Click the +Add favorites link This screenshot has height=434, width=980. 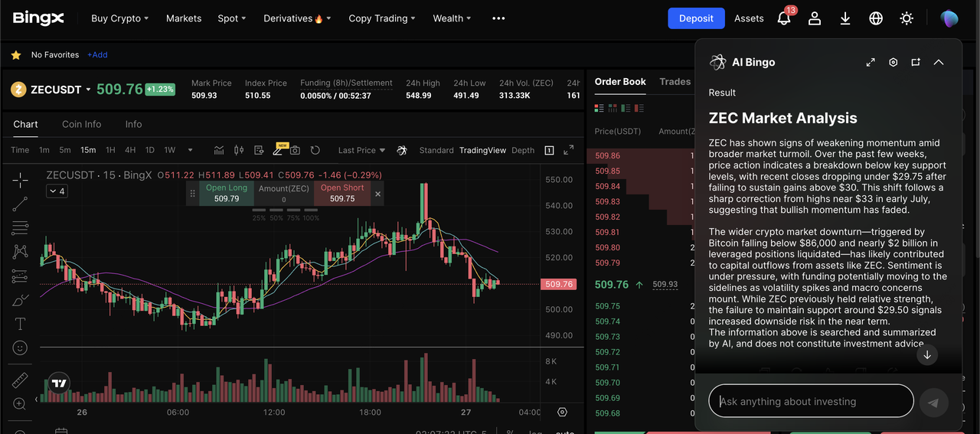tap(97, 55)
